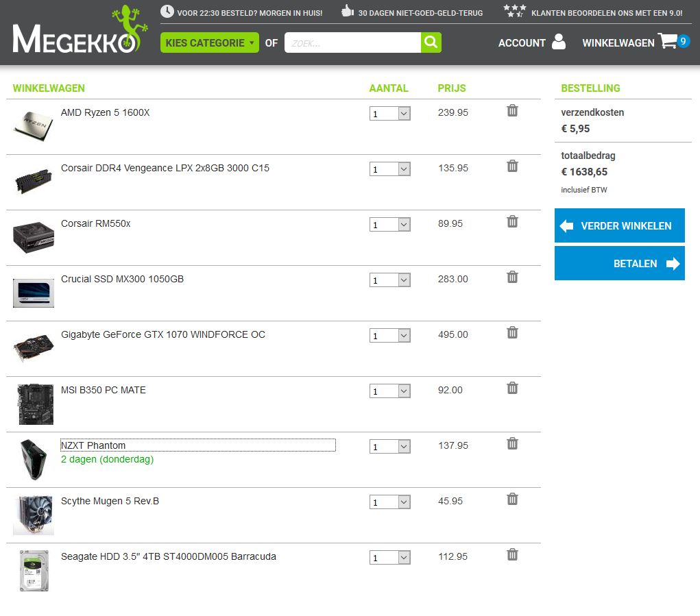
Task: Click the Verder Winkelen button
Action: tap(619, 225)
